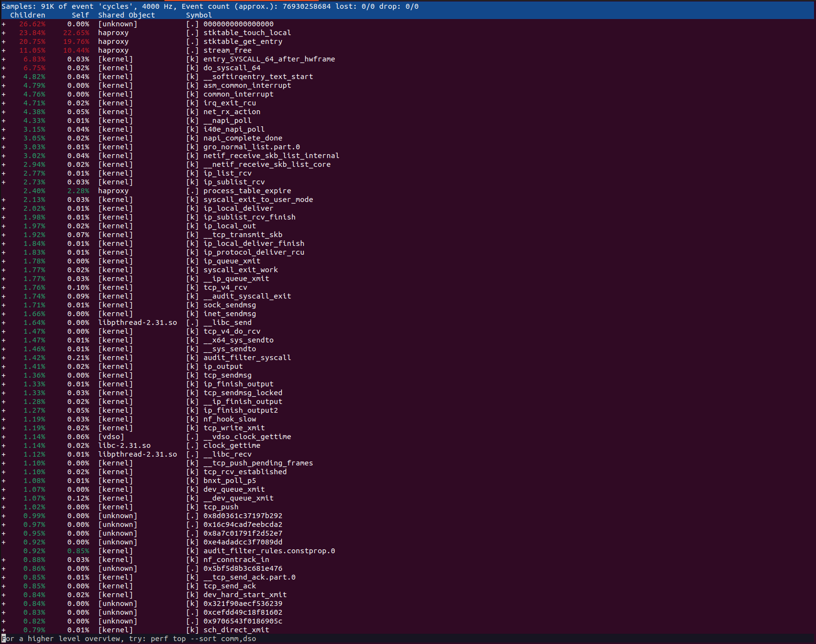Click the Shared Object column header

click(x=126, y=15)
